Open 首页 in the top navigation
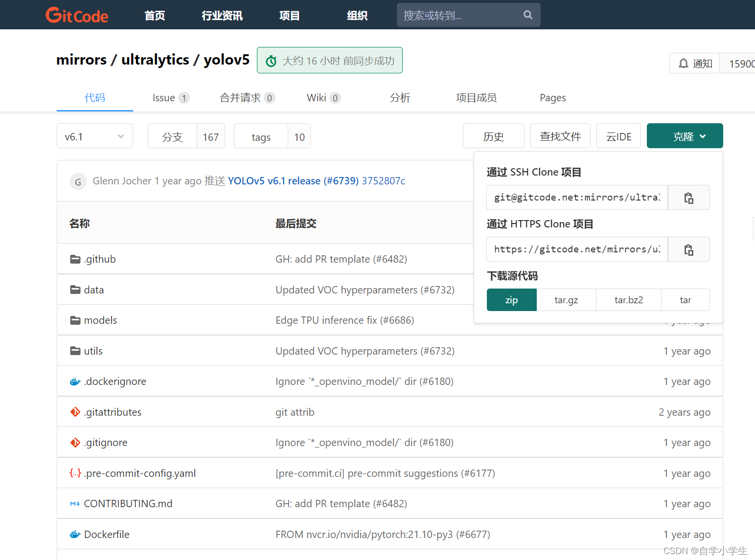The width and height of the screenshot is (755, 560). click(x=155, y=16)
